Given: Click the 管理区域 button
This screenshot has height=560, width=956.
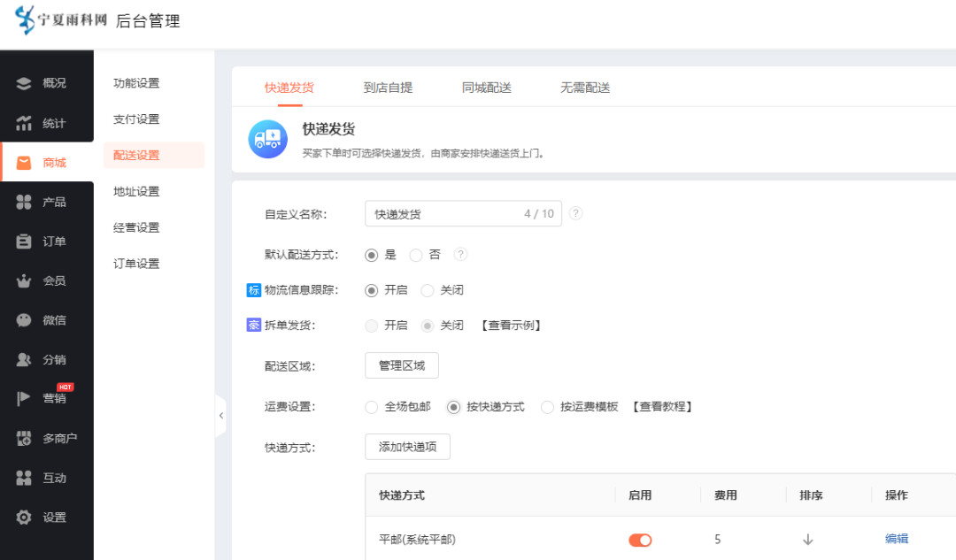Looking at the screenshot, I should pos(402,365).
